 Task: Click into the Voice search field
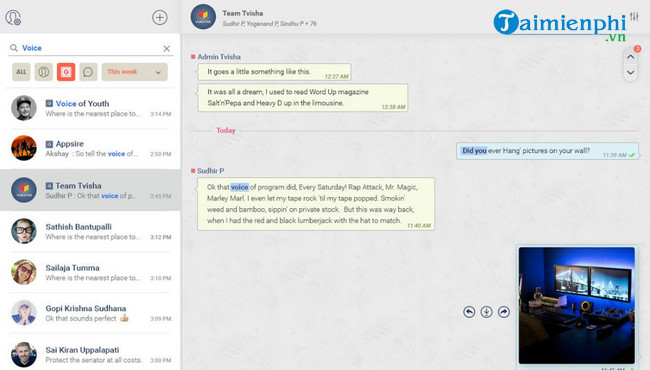(x=91, y=48)
